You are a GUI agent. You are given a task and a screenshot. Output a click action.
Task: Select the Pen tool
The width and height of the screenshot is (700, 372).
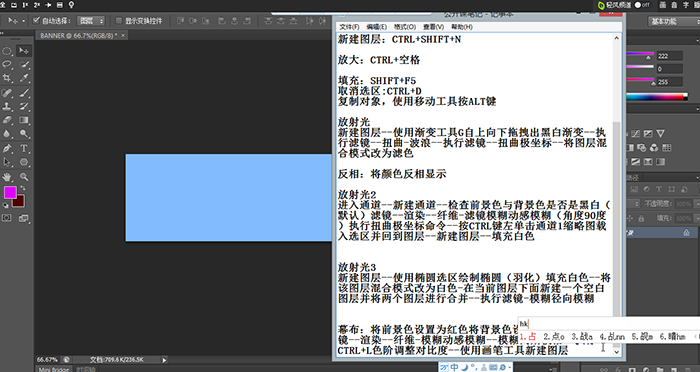[x=7, y=148]
